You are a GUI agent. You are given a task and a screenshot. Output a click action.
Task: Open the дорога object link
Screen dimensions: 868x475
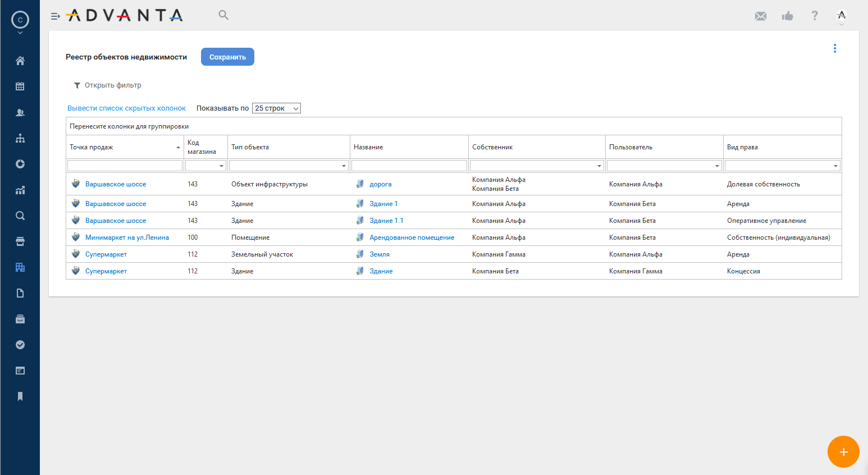pyautogui.click(x=381, y=184)
